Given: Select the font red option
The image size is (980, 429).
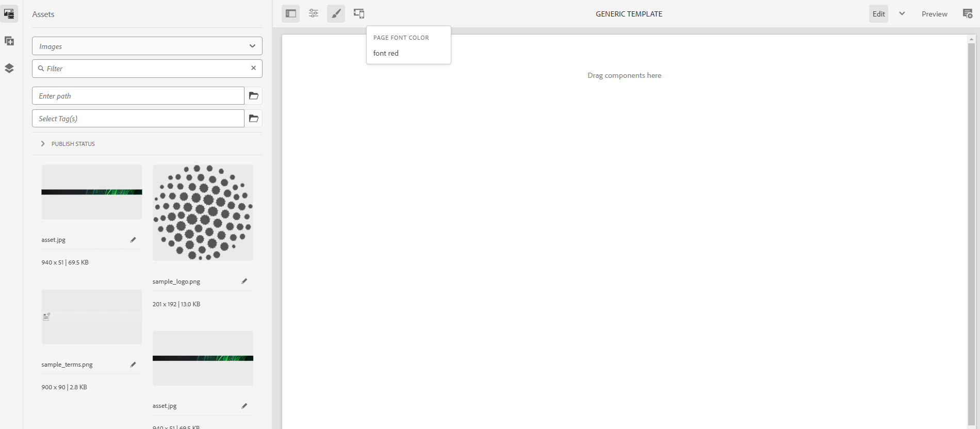Looking at the screenshot, I should pos(386,53).
